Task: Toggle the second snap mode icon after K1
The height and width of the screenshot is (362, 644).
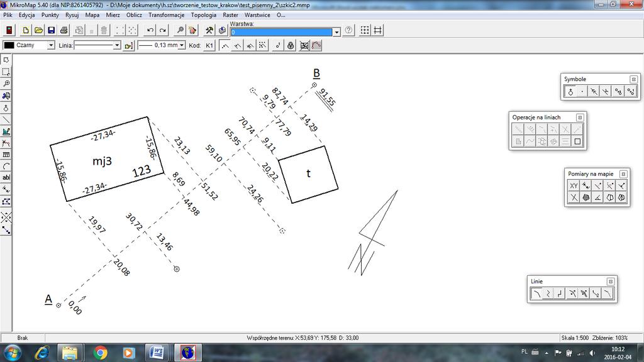Action: pos(237,45)
